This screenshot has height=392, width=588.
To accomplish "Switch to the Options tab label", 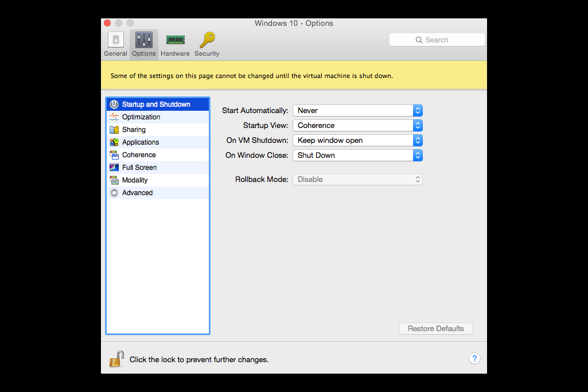I will coord(143,53).
